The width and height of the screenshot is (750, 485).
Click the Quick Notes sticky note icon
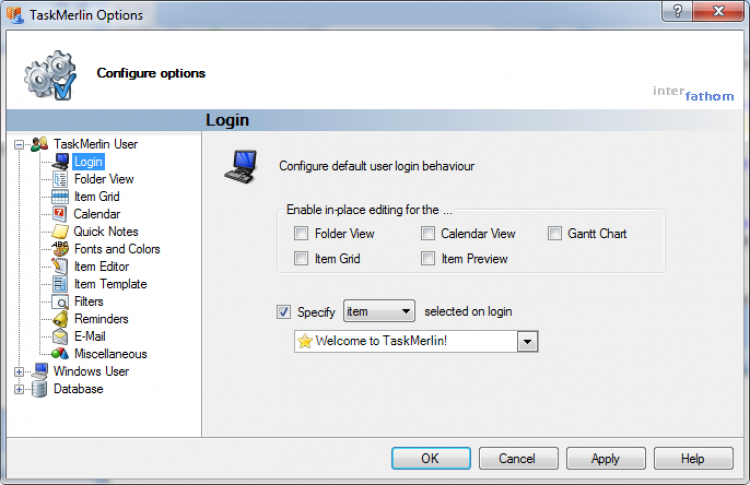click(60, 232)
